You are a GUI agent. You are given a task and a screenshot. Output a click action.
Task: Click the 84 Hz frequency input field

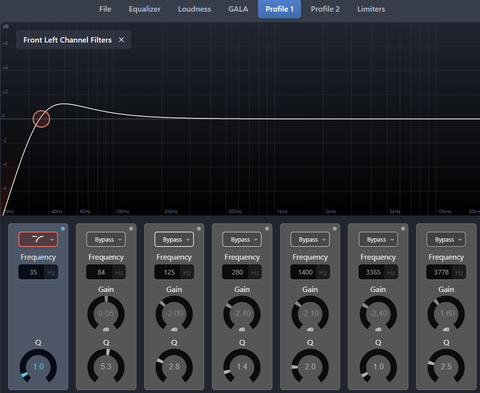pos(106,272)
